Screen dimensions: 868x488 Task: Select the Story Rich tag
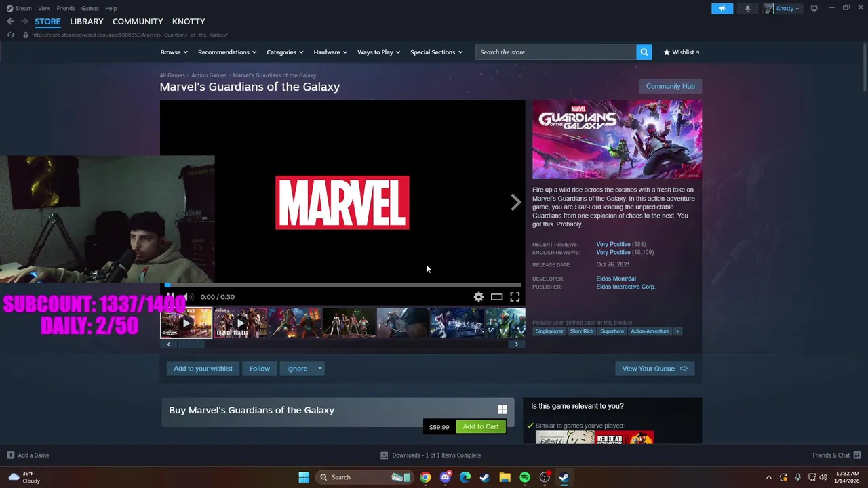pyautogui.click(x=581, y=331)
